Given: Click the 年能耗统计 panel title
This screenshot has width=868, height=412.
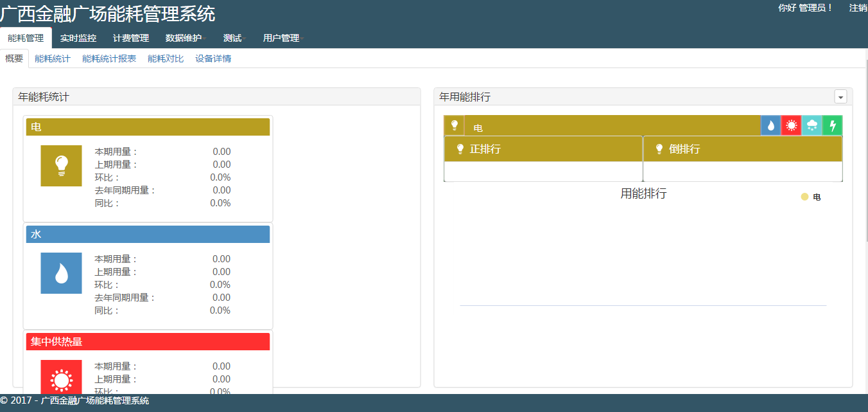Looking at the screenshot, I should 44,97.
